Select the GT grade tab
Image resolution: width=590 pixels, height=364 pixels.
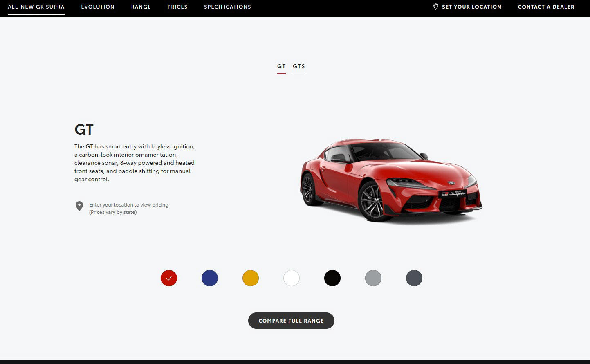[x=281, y=66]
